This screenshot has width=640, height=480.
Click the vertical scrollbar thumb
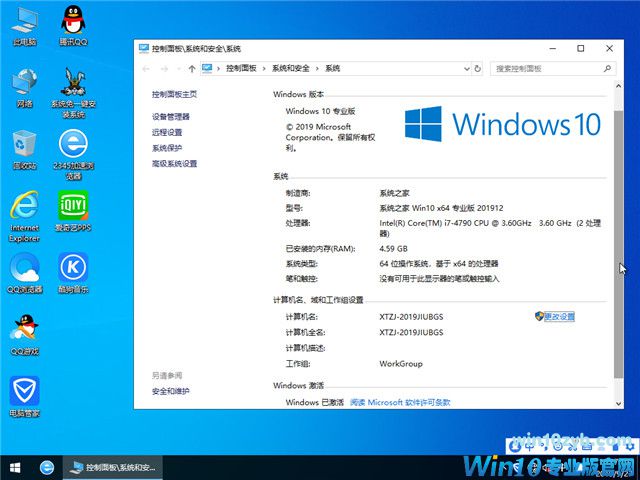pos(618,244)
